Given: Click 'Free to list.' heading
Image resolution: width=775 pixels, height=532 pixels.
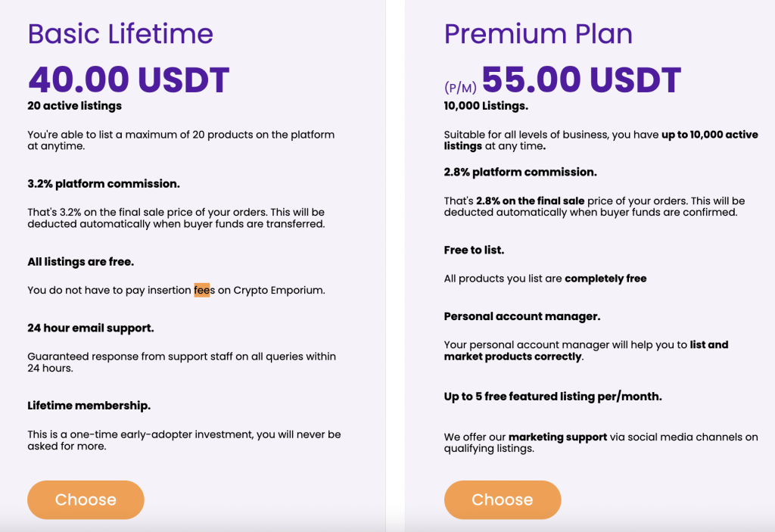Looking at the screenshot, I should (474, 250).
